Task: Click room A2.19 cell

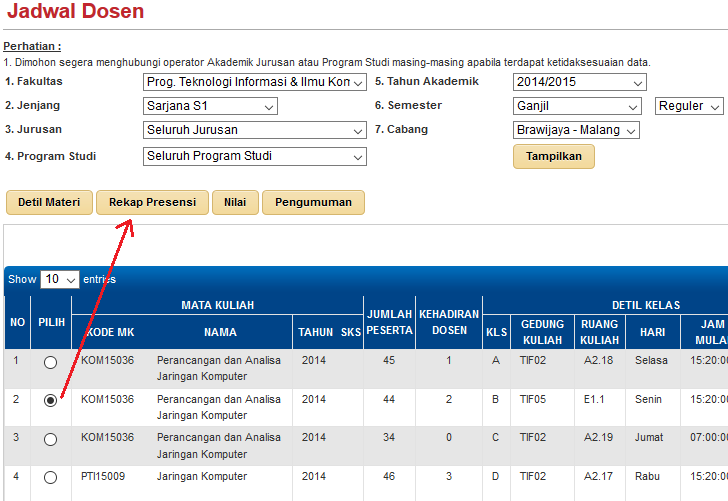Action: 598,437
